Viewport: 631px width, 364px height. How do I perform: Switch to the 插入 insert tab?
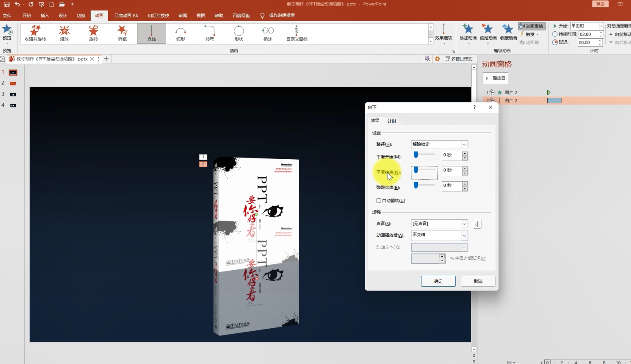coord(45,15)
